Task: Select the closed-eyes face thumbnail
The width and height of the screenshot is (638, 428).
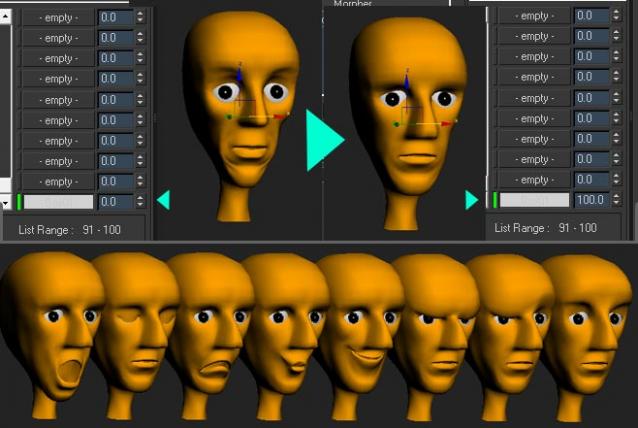Action: (136, 336)
